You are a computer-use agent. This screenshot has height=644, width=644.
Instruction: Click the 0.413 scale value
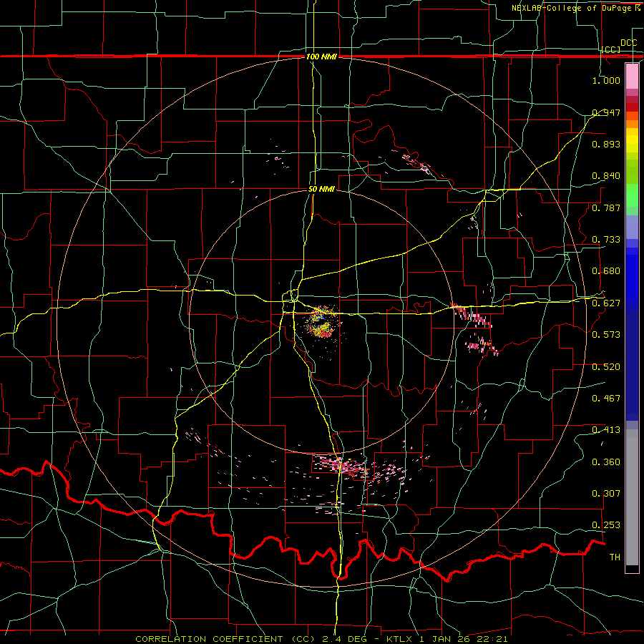click(606, 430)
